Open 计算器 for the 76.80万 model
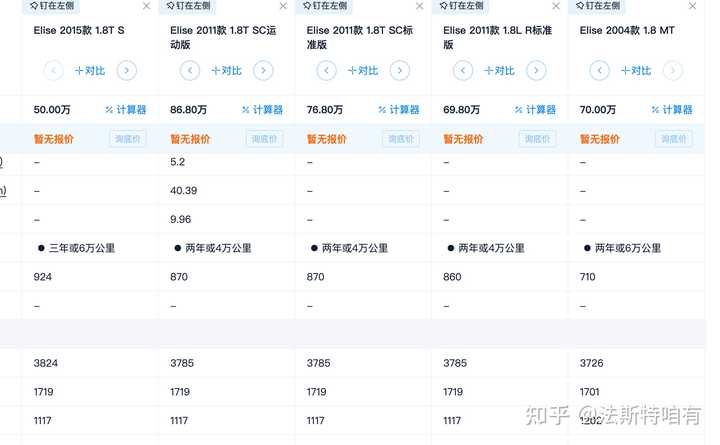Screen dimensions: 720x445 tap(399, 110)
